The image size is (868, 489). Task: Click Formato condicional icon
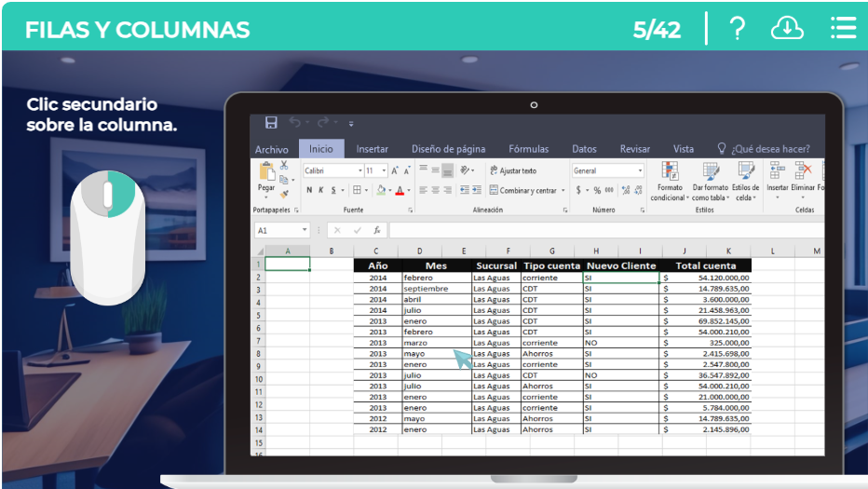tap(669, 171)
